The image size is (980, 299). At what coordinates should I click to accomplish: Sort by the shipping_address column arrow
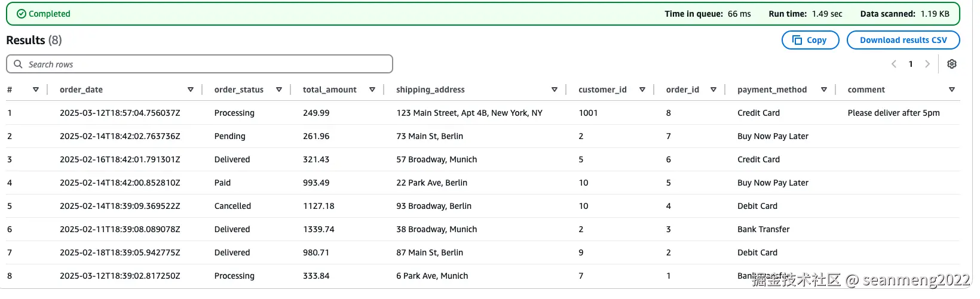point(555,90)
